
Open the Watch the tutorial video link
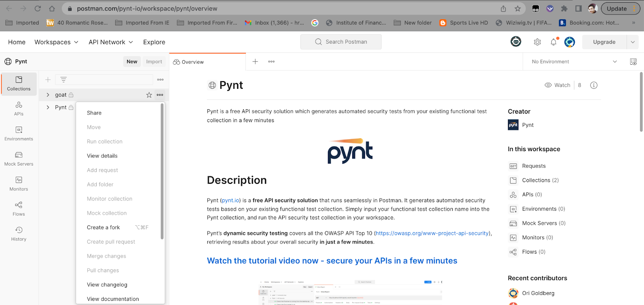click(x=332, y=261)
